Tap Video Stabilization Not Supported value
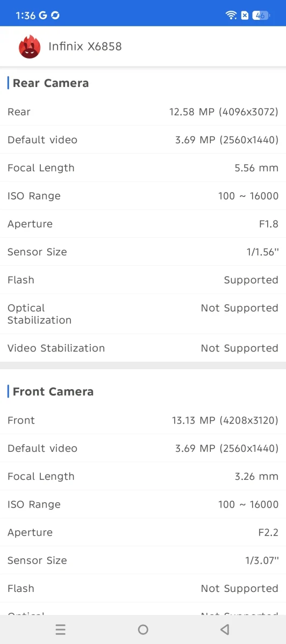The height and width of the screenshot is (644, 286). [239, 348]
